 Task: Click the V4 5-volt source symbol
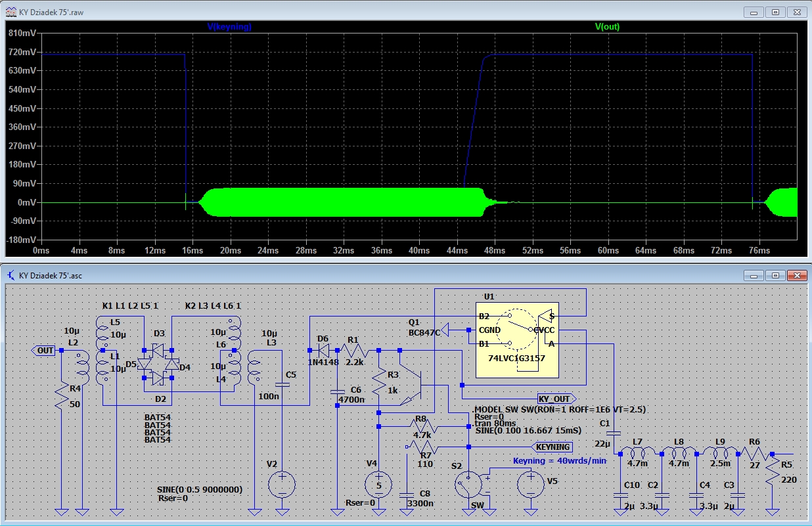[378, 485]
